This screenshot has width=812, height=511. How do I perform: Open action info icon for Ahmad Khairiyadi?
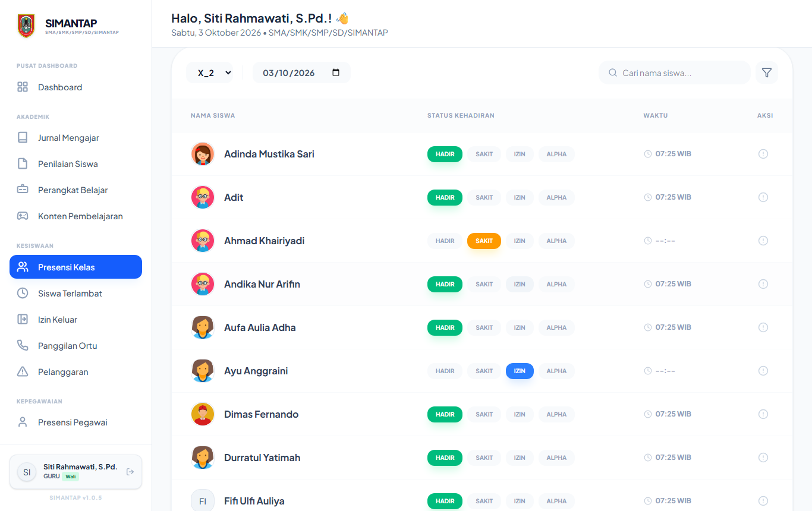pos(763,241)
